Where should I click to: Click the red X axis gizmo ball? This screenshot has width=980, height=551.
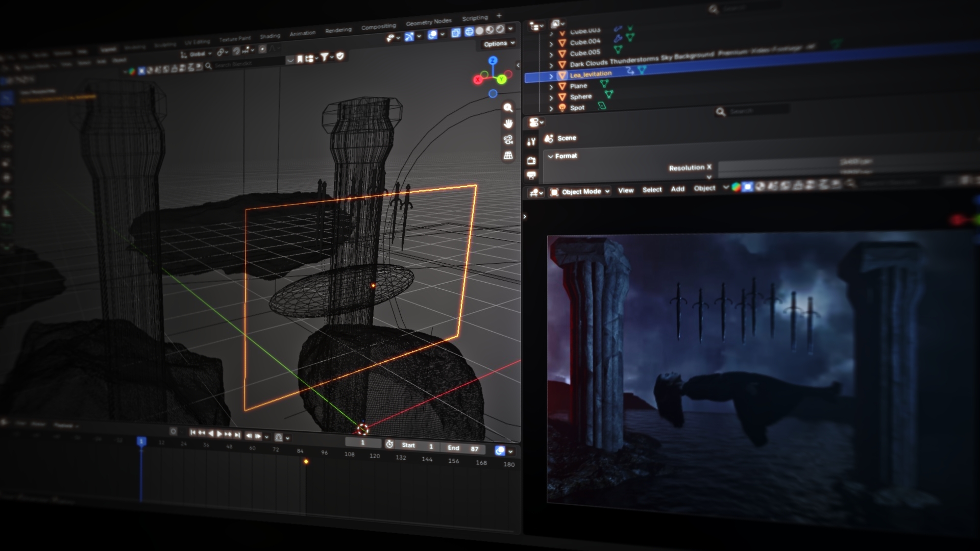click(478, 80)
